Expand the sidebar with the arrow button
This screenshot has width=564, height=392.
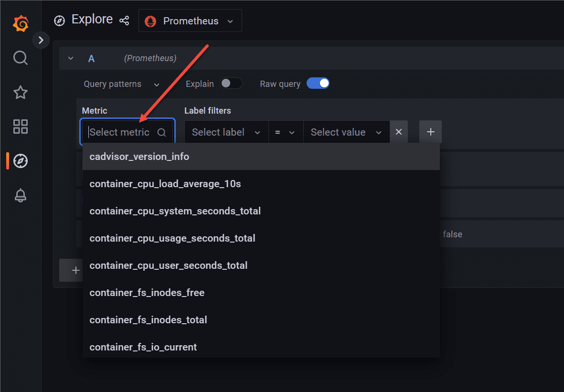click(x=41, y=40)
